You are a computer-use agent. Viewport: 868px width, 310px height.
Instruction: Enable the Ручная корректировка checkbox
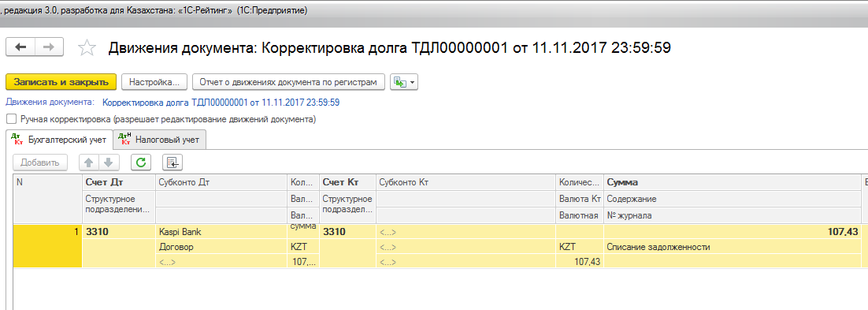pos(10,119)
